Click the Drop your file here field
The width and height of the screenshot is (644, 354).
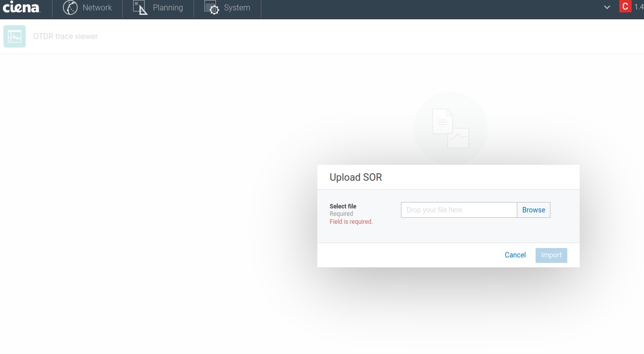459,210
